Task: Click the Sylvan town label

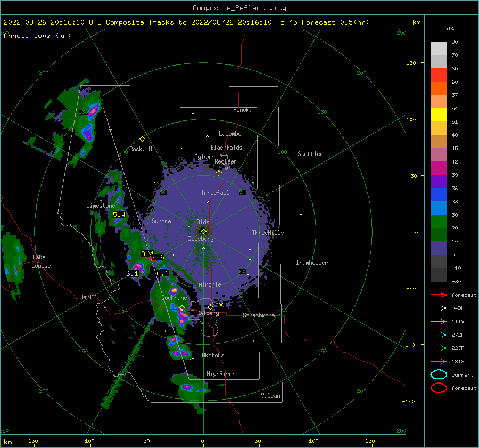Action: (204, 157)
